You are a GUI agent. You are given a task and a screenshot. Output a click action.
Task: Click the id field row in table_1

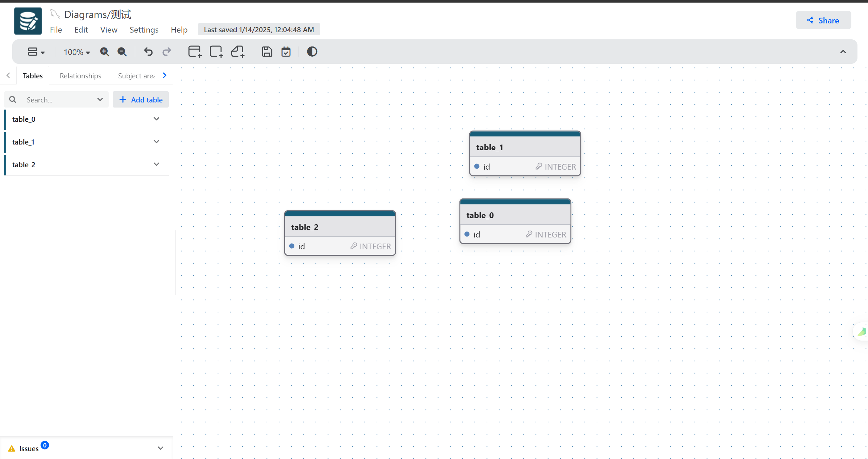pos(525,167)
